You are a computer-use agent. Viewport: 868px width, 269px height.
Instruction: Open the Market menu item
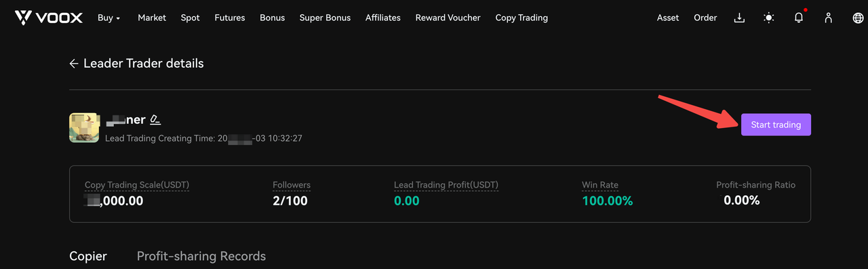pos(152,18)
